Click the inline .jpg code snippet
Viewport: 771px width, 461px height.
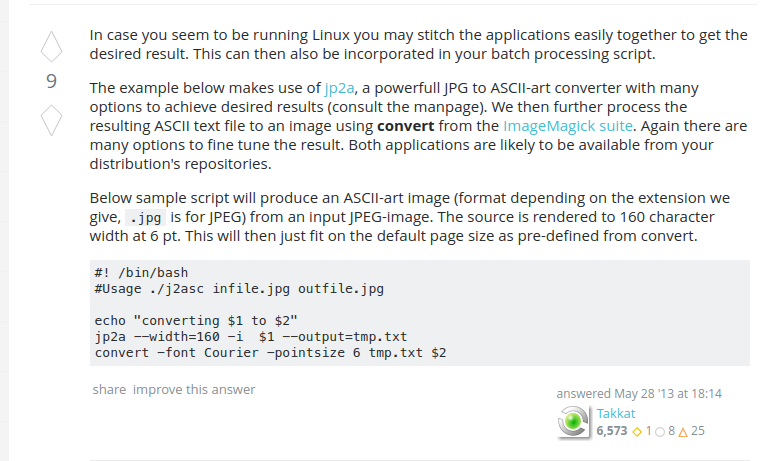[x=146, y=217]
